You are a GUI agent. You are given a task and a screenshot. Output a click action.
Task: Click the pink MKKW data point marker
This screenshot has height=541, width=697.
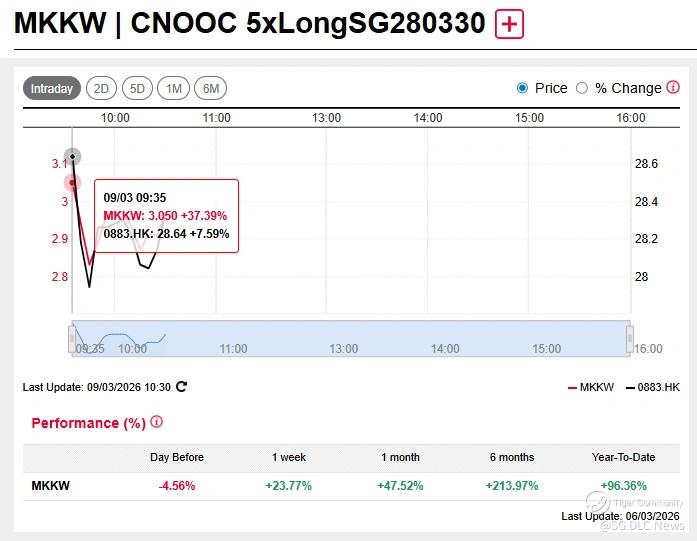click(72, 182)
